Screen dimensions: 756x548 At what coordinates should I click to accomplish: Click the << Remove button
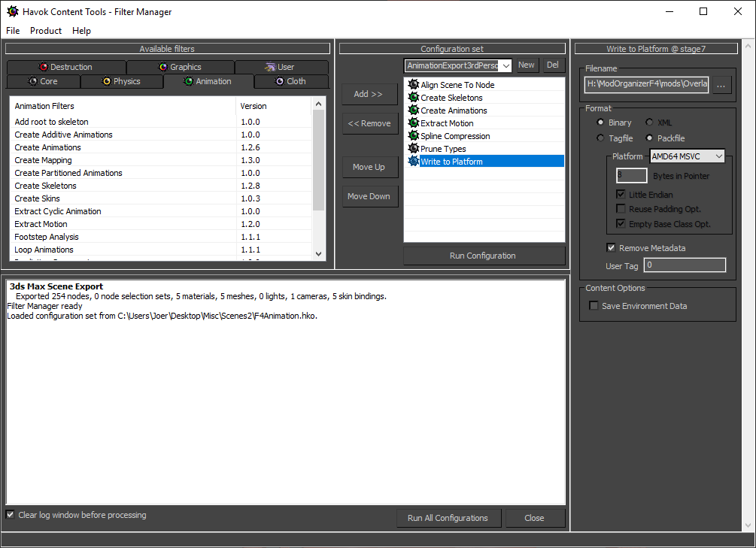pyautogui.click(x=370, y=123)
